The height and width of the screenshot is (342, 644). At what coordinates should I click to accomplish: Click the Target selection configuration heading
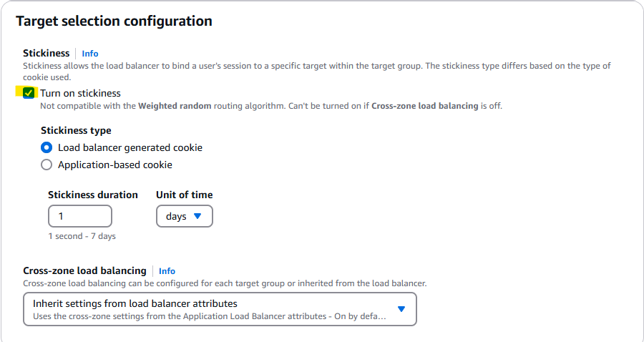tap(114, 21)
